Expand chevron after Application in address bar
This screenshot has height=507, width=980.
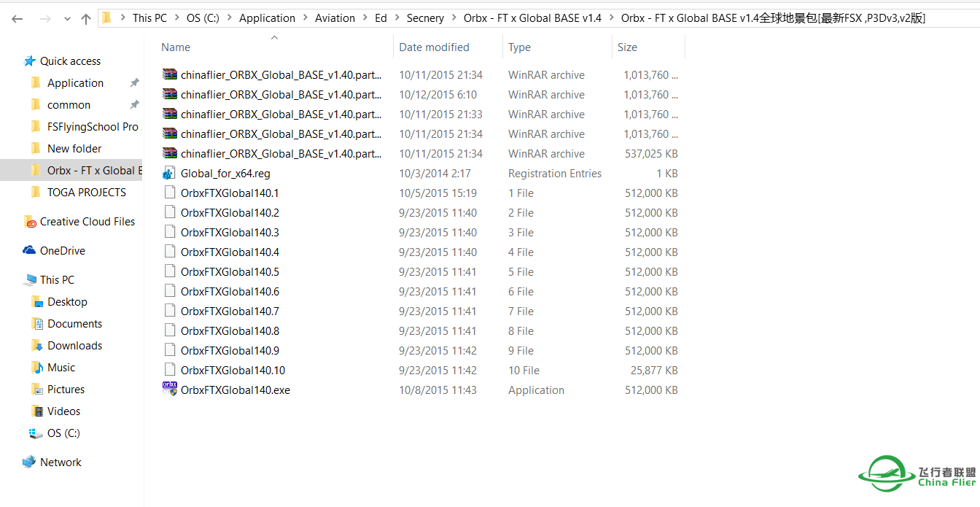coord(305,18)
